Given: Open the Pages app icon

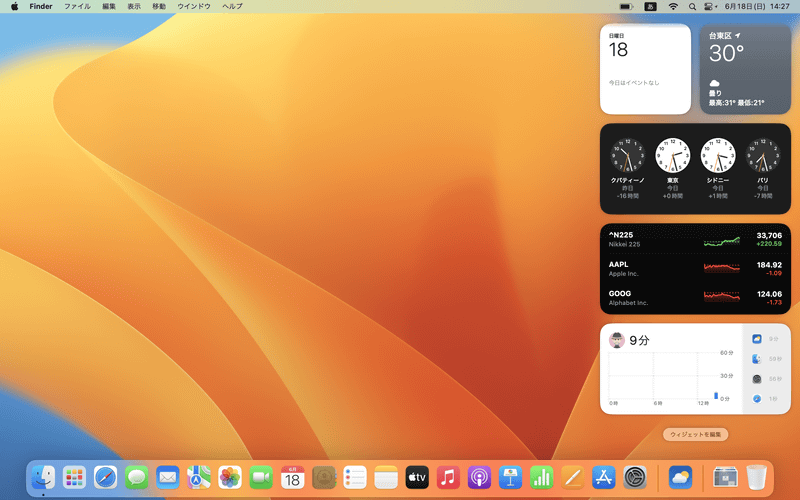Looking at the screenshot, I should 573,478.
